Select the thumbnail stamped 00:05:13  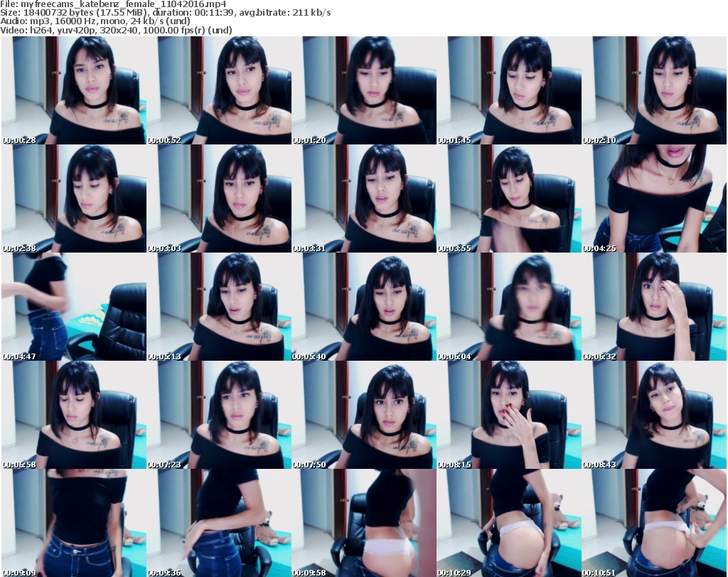pyautogui.click(x=219, y=307)
